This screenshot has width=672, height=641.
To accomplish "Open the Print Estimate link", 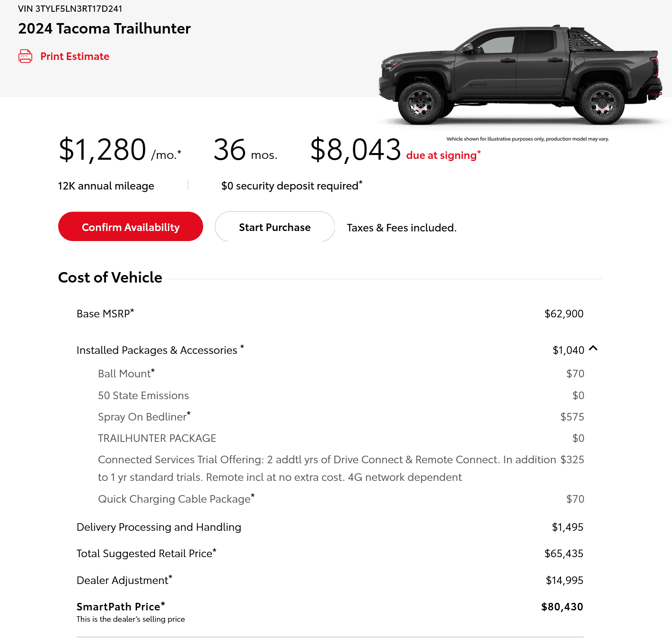I will point(75,57).
